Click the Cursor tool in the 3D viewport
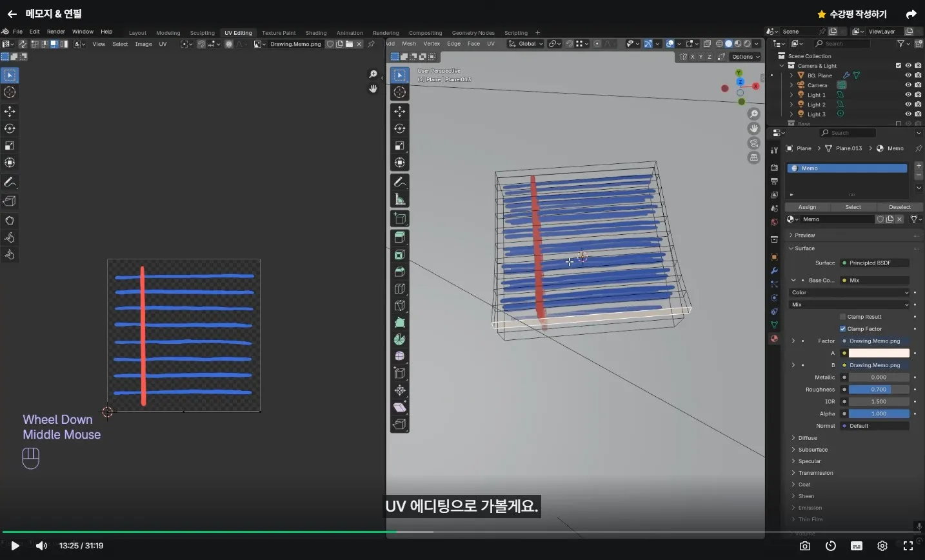 click(400, 92)
